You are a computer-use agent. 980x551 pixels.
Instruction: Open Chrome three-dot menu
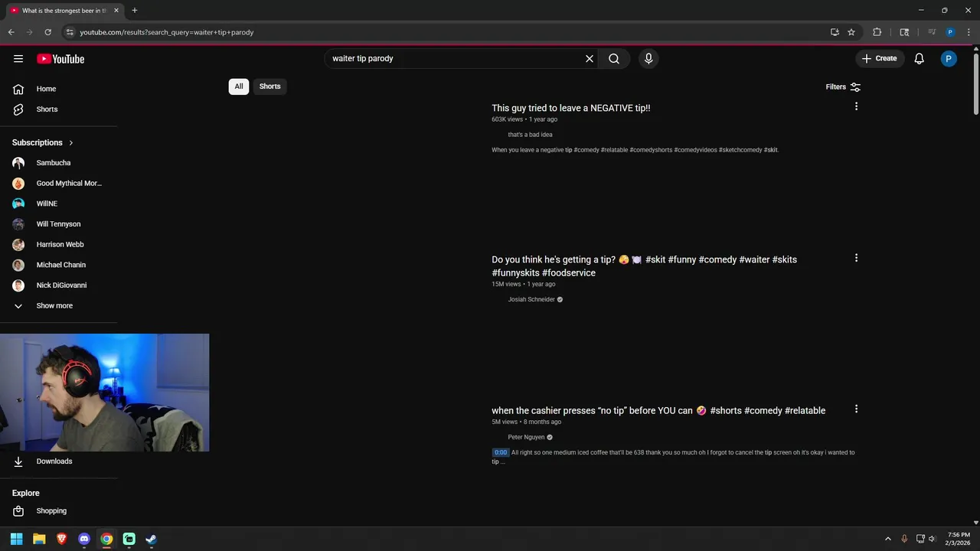968,32
